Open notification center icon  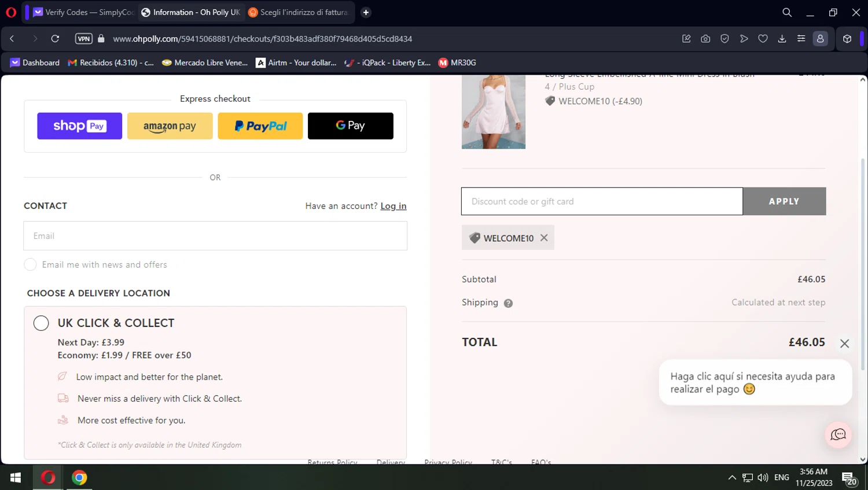(x=849, y=478)
